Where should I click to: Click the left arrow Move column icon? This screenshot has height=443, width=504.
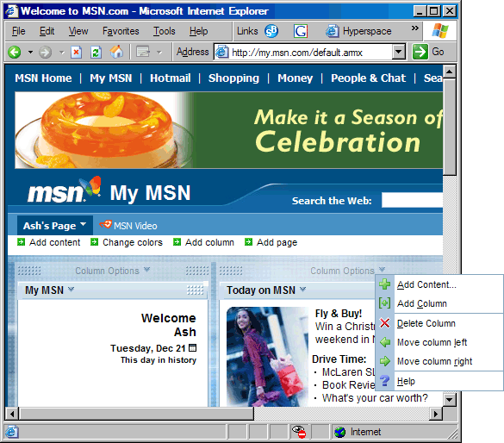[385, 342]
